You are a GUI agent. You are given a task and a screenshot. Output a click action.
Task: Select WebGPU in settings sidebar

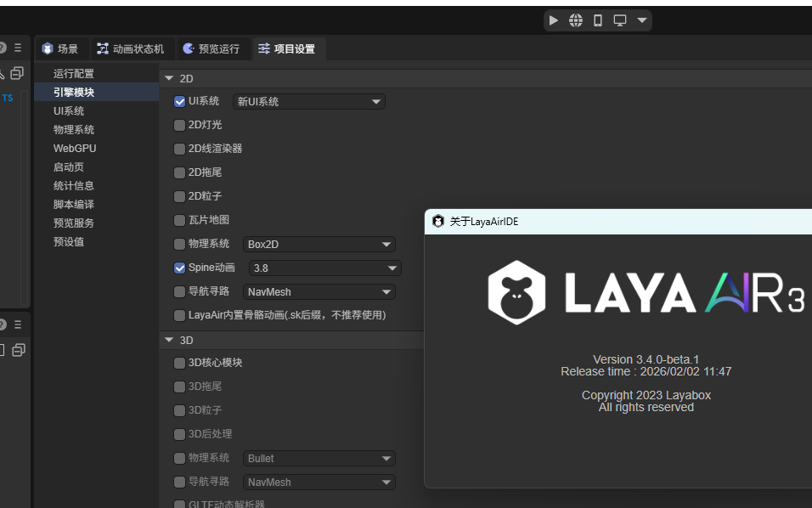[x=75, y=149]
